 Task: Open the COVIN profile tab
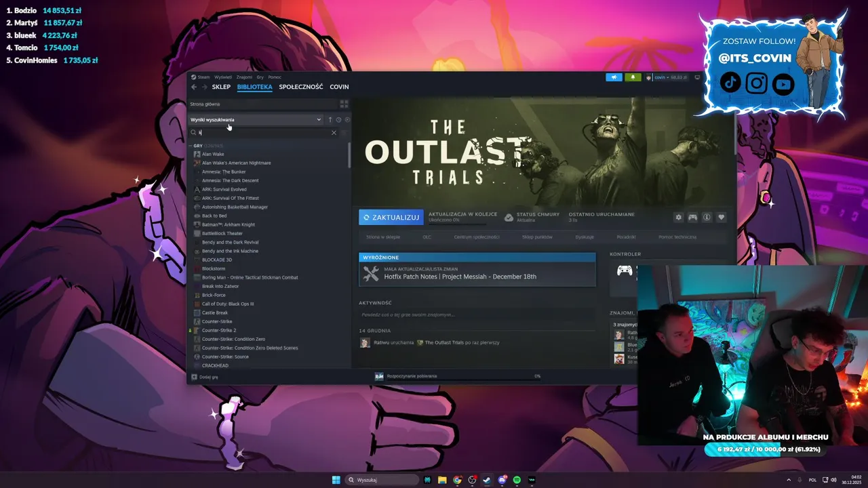click(x=339, y=87)
